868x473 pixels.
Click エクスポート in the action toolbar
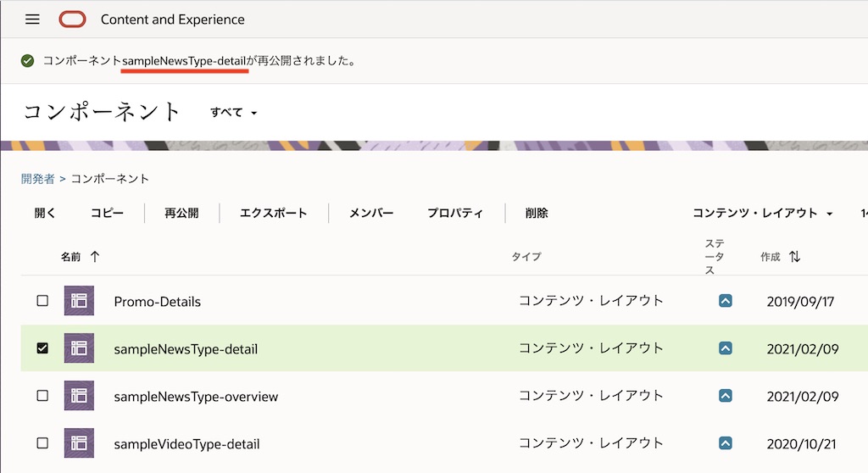pos(273,214)
